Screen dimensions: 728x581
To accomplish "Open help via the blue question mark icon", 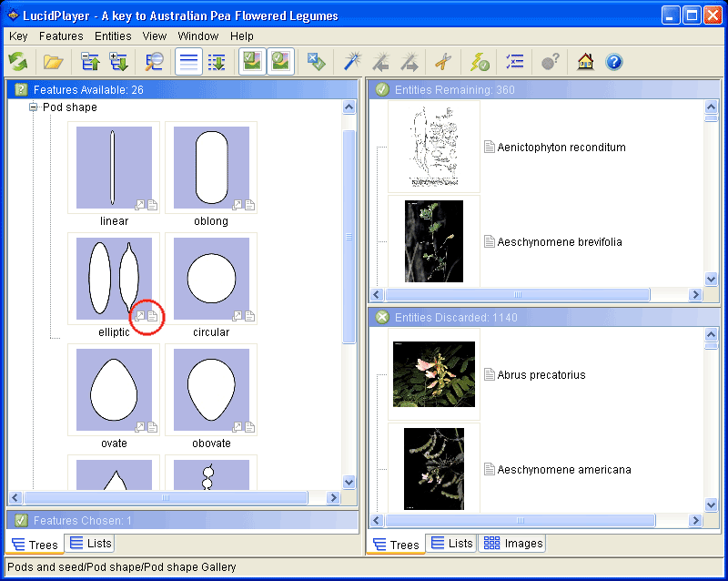I will 614,62.
